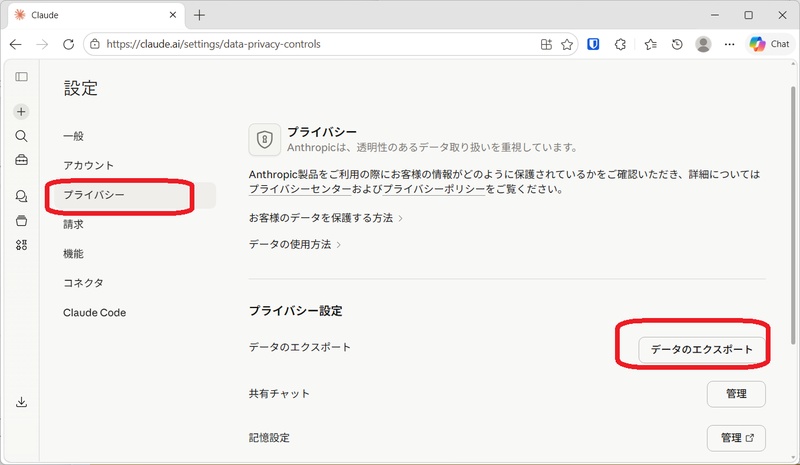Open browser History clock icon

(x=677, y=44)
